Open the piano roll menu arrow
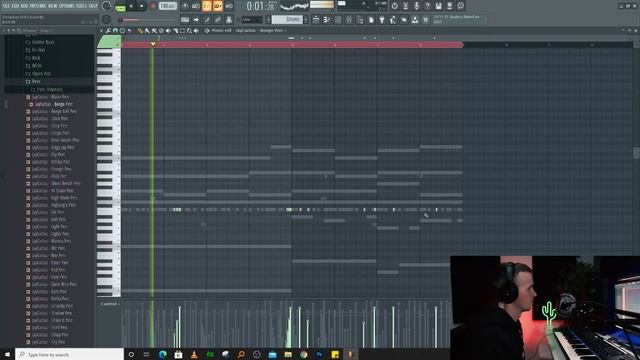This screenshot has height=360, width=640. click(102, 31)
